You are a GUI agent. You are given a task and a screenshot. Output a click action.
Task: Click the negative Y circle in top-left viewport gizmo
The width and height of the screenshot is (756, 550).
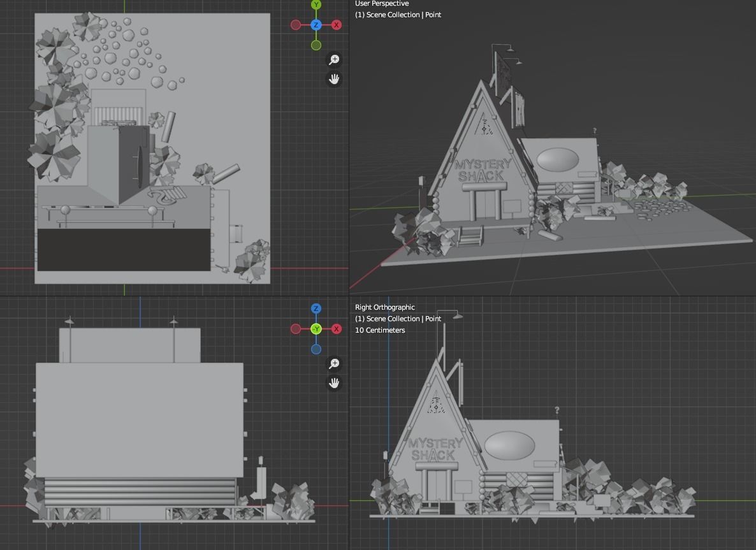coord(316,45)
